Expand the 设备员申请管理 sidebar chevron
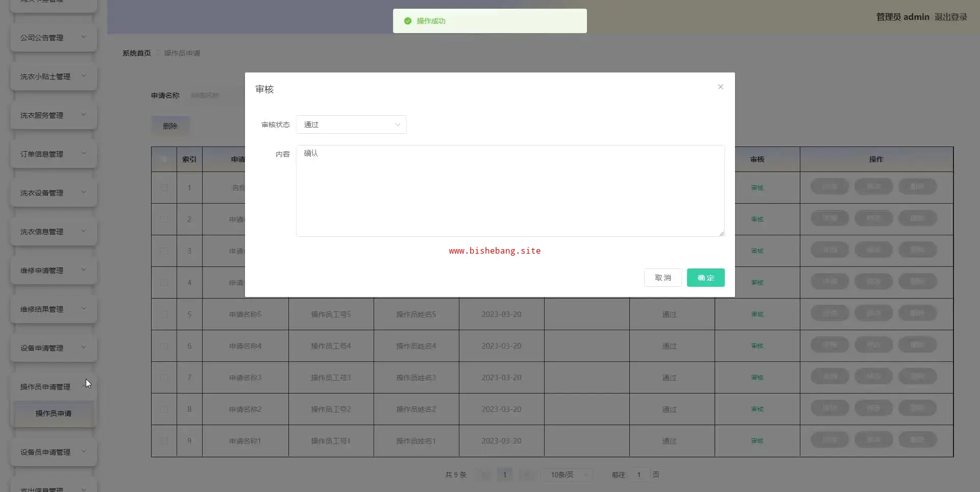This screenshot has width=980, height=492. click(84, 452)
